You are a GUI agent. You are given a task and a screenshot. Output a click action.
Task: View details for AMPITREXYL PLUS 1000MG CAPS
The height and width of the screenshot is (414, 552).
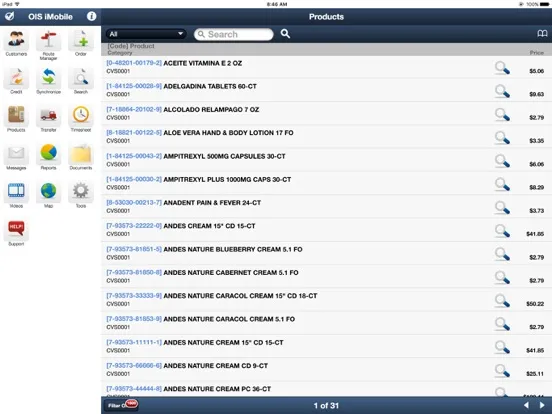coord(502,184)
